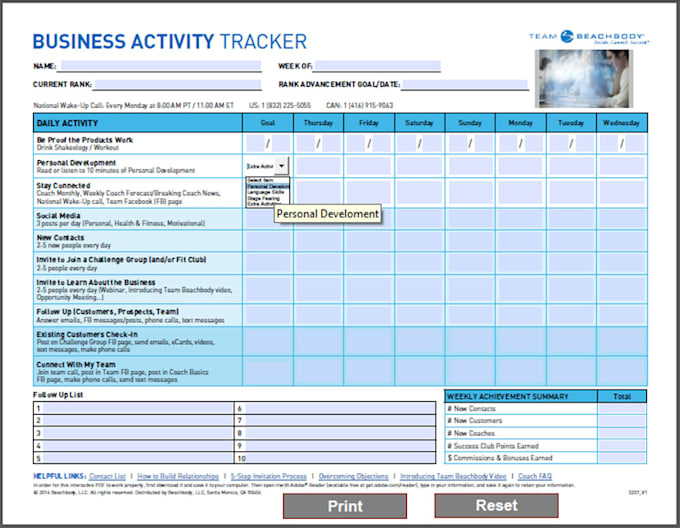Click Follow Up List field number 7
This screenshot has width=680, height=528.
(340, 420)
